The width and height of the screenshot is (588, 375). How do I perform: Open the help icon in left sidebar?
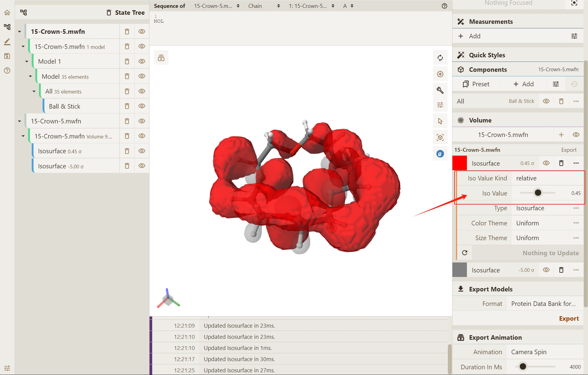[7, 71]
